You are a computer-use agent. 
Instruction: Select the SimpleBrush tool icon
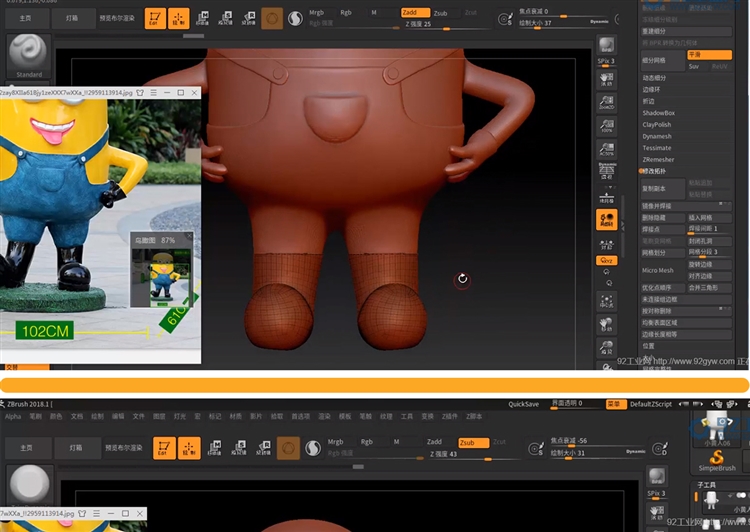717,461
